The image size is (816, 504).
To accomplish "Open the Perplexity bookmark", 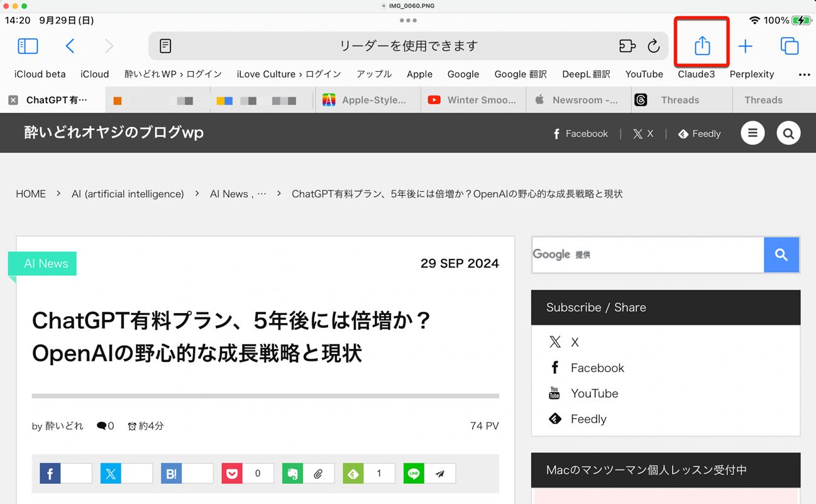I will (x=752, y=74).
